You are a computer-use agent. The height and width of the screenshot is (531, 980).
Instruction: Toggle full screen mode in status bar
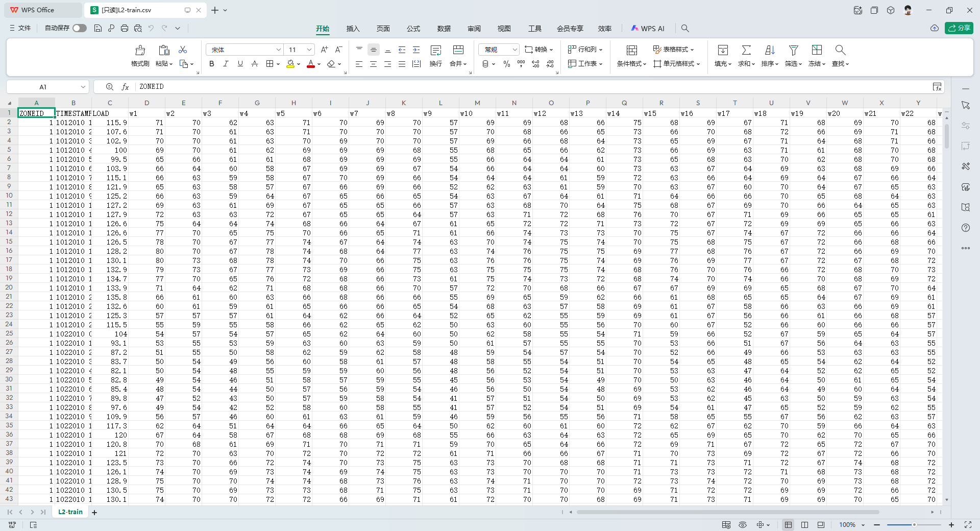(x=968, y=525)
